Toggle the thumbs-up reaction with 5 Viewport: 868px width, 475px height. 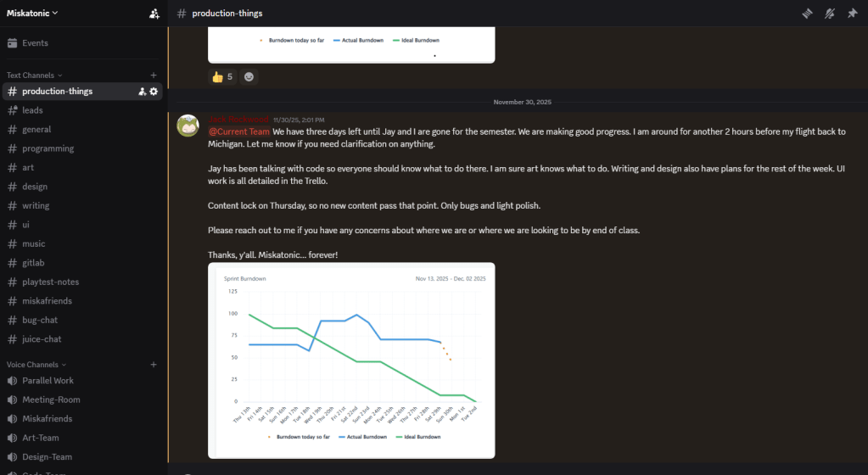tap(222, 76)
